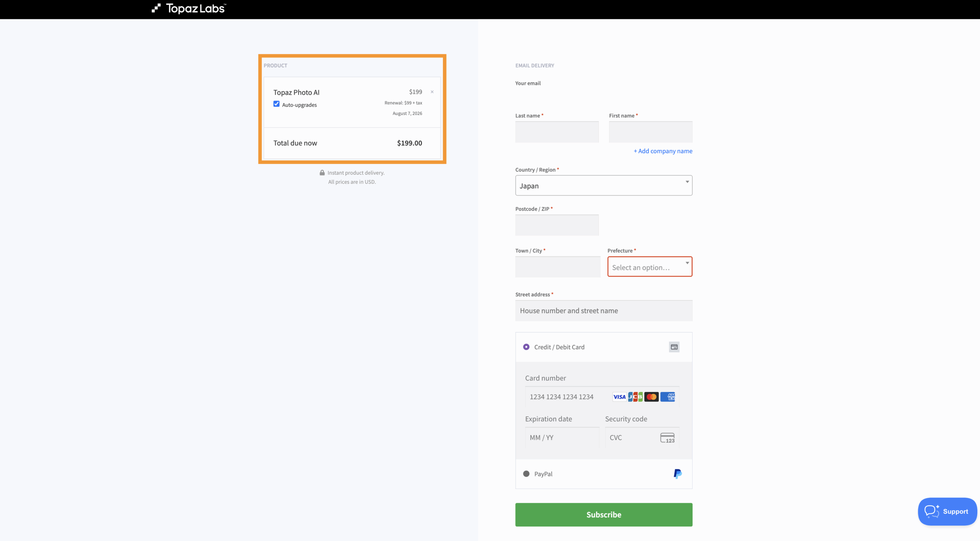This screenshot has height=541, width=980.
Task: Open the Country / Region dropdown
Action: (604, 186)
